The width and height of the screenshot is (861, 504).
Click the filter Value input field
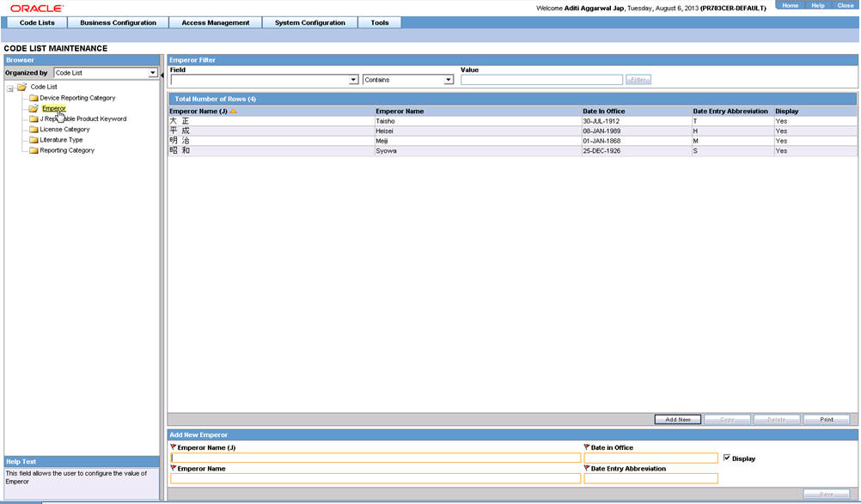pos(541,80)
